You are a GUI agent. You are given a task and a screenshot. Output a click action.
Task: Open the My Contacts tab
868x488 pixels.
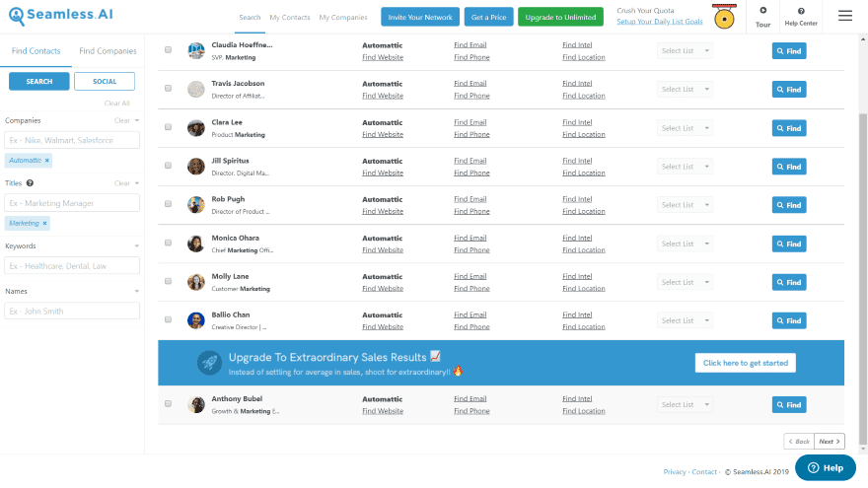click(x=290, y=18)
